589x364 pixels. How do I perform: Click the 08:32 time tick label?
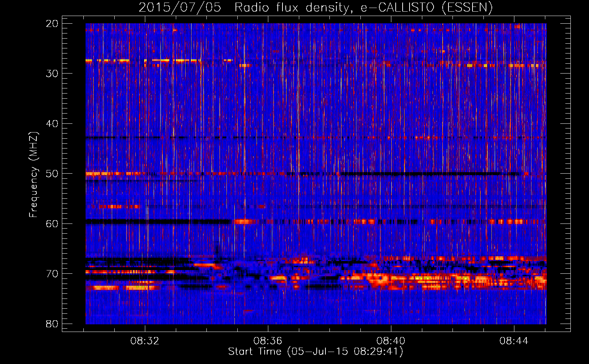tap(145, 341)
